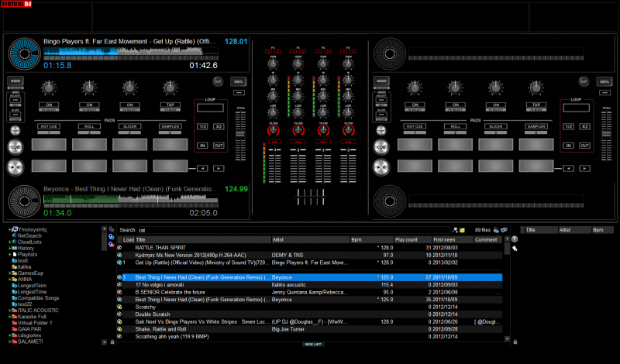The height and width of the screenshot is (364, 620).
Task: Expand the CloudLists tree node
Action: (x=10, y=242)
